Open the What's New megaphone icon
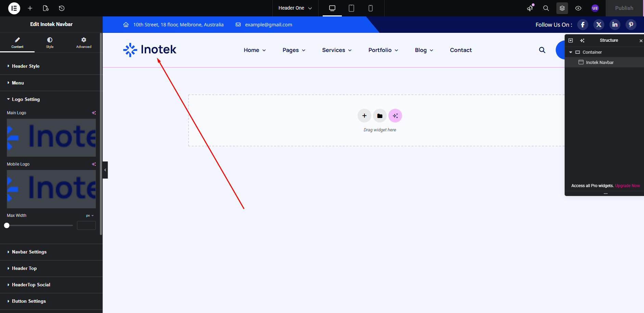 530,8
